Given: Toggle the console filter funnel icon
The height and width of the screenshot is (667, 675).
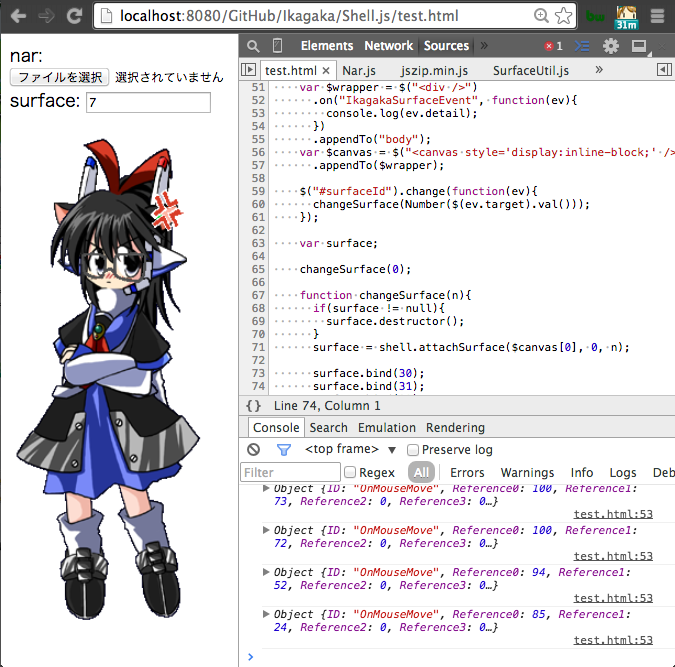Looking at the screenshot, I should coord(284,450).
